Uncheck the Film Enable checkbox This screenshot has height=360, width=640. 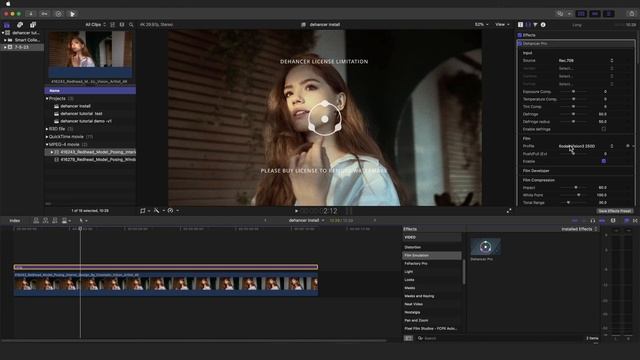pos(604,161)
